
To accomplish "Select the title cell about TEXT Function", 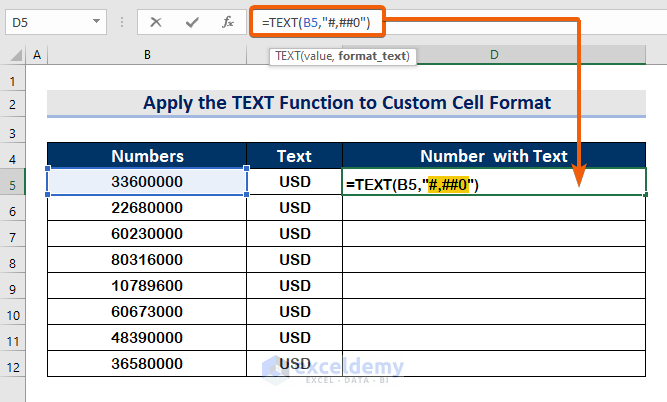I will coord(347,103).
